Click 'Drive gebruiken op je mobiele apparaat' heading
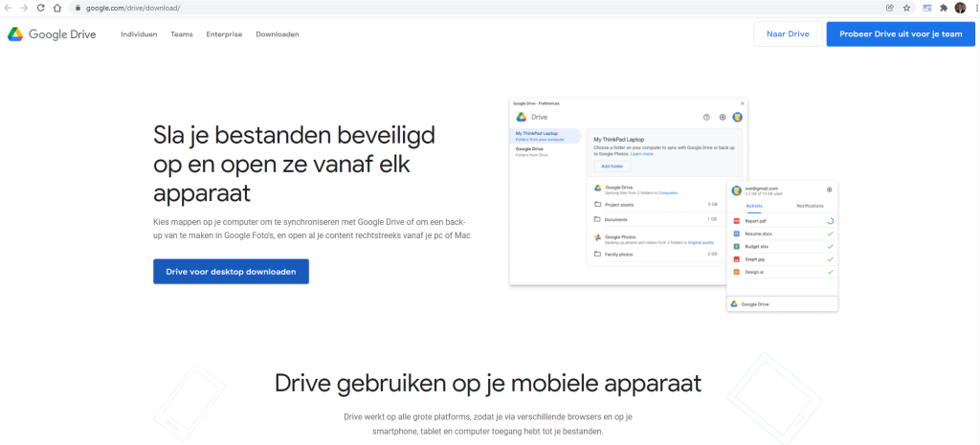Viewport: 980px width, 445px height. [x=488, y=383]
